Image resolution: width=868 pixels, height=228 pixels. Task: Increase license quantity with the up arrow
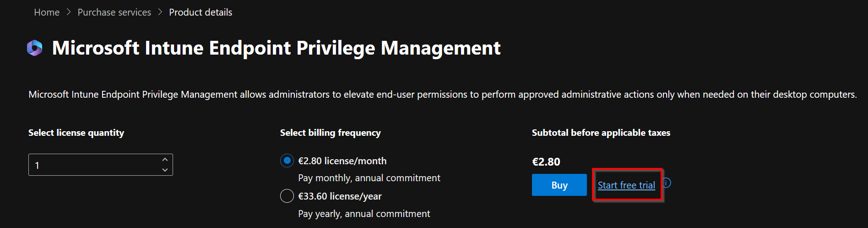click(165, 159)
